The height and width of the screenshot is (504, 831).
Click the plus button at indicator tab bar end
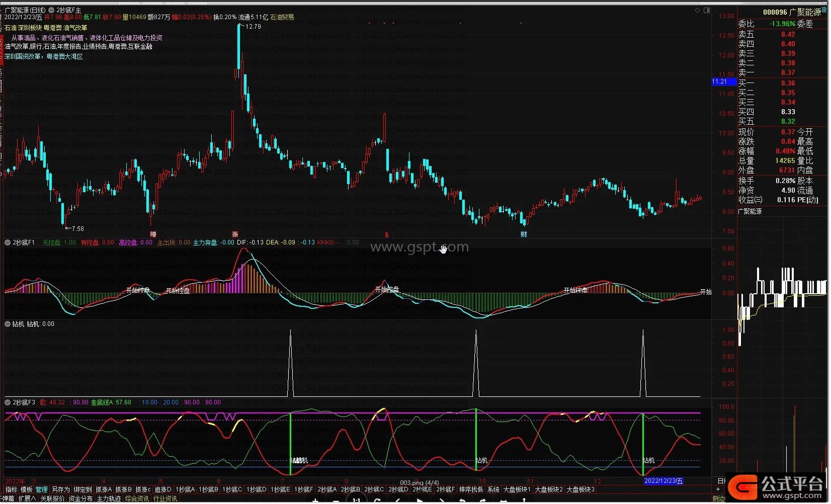point(718,490)
